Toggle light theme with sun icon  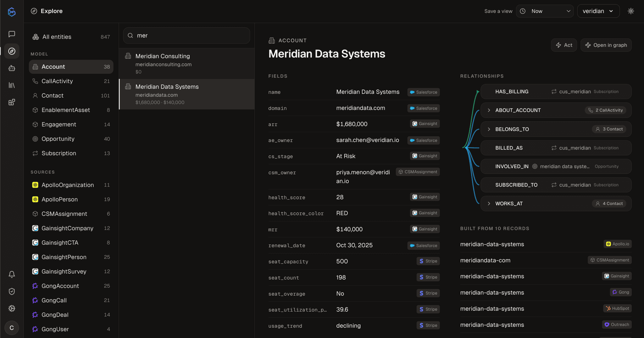(x=631, y=11)
